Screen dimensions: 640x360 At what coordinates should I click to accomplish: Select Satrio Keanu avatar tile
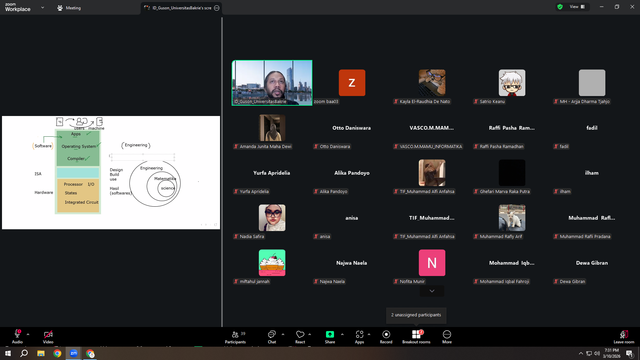(x=512, y=83)
